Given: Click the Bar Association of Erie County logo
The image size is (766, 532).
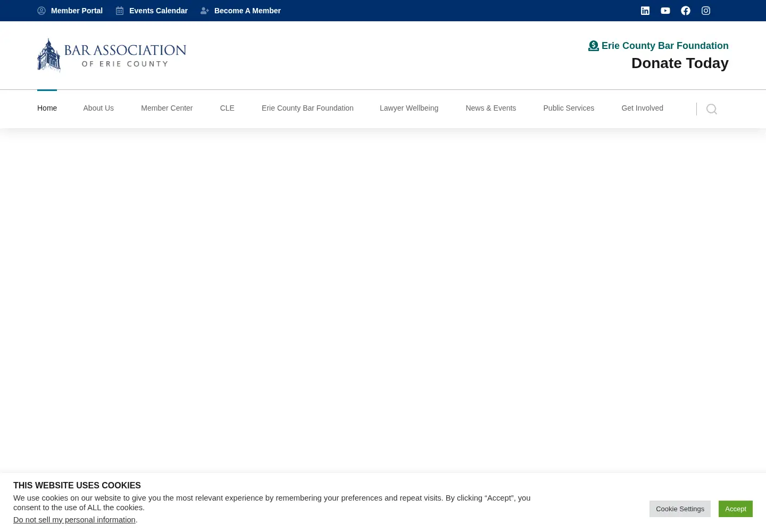Looking at the screenshot, I should point(112,55).
